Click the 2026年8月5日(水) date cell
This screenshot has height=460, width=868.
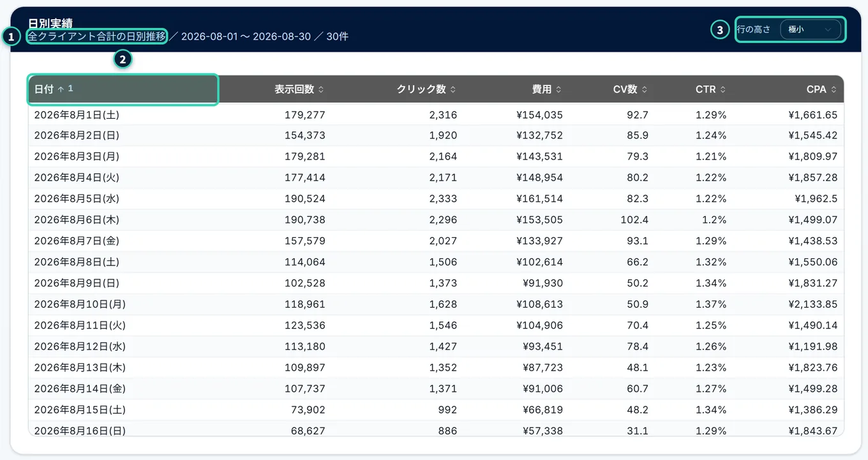coord(77,199)
